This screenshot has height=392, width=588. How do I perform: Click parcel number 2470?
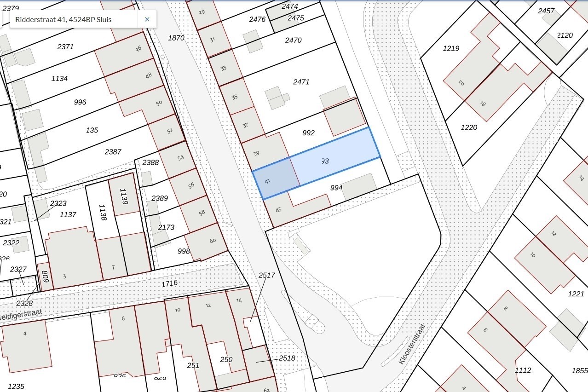(293, 40)
